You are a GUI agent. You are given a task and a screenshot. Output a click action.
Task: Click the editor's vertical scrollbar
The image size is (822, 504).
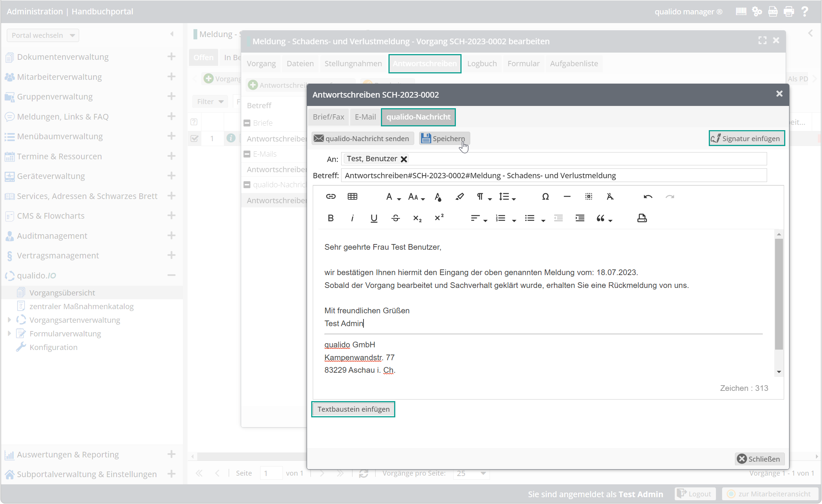pos(778,294)
